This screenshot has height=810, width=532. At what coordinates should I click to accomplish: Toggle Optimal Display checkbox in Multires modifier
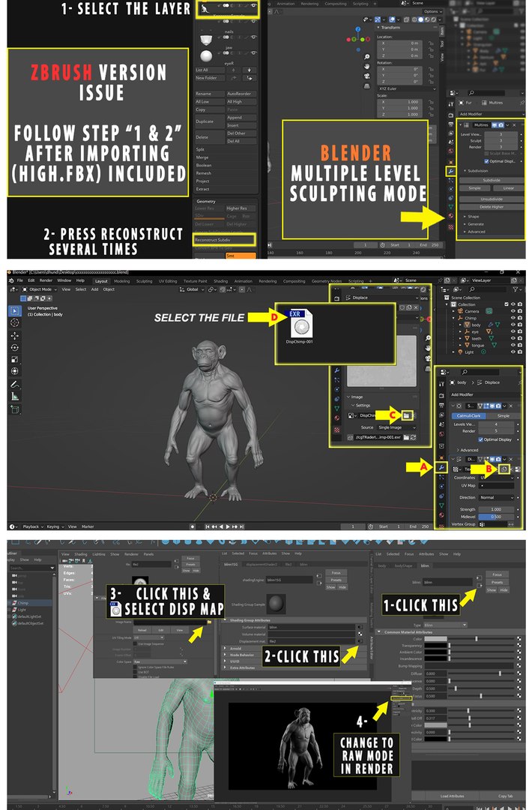pos(486,160)
